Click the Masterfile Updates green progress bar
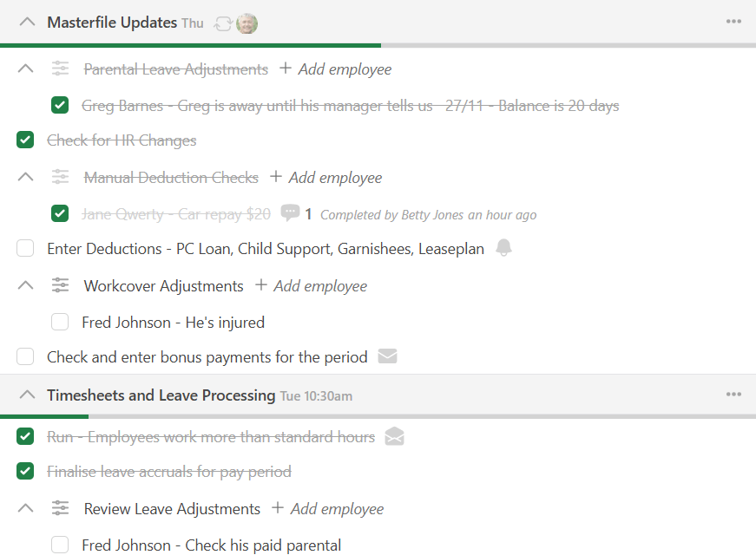The width and height of the screenshot is (756, 555). click(x=190, y=45)
